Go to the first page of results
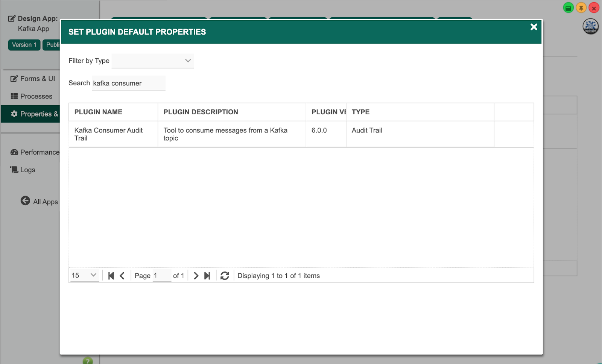 point(111,276)
